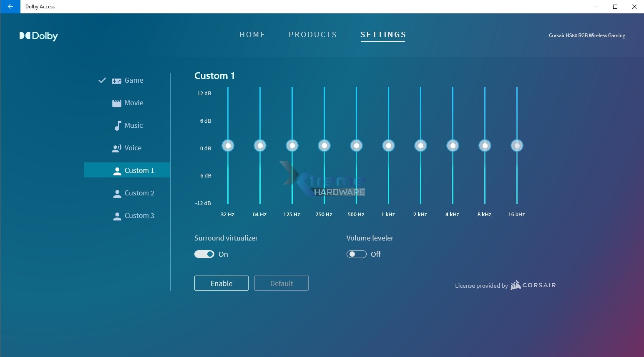This screenshot has height=357, width=644.
Task: Select the Custom 3 person icon
Action: pos(117,215)
